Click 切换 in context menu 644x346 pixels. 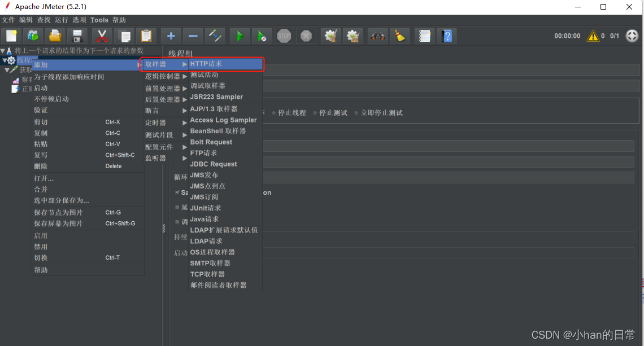(88, 258)
